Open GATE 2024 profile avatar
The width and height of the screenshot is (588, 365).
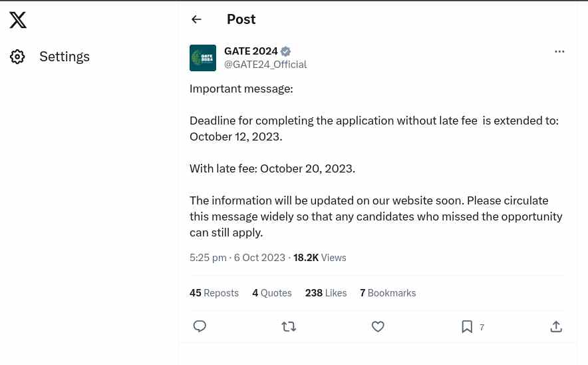tap(203, 58)
